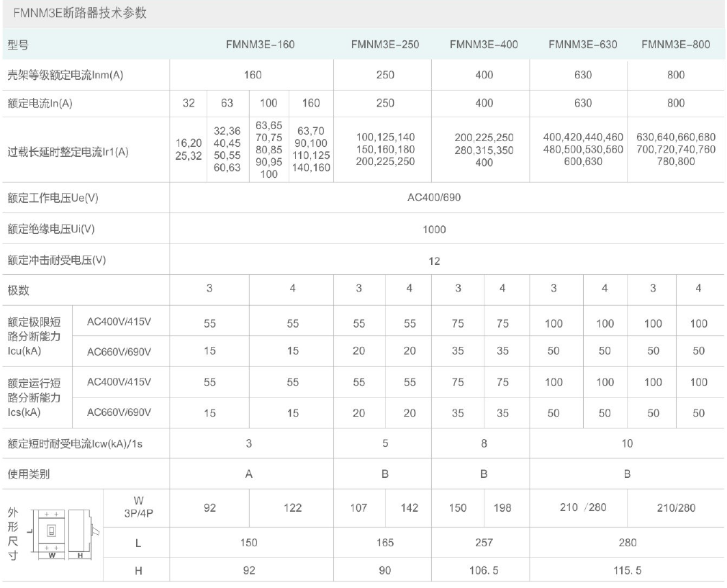Select the 额定短时耐受电流Icw(kA)/1s row label
The image size is (727, 588).
click(75, 444)
